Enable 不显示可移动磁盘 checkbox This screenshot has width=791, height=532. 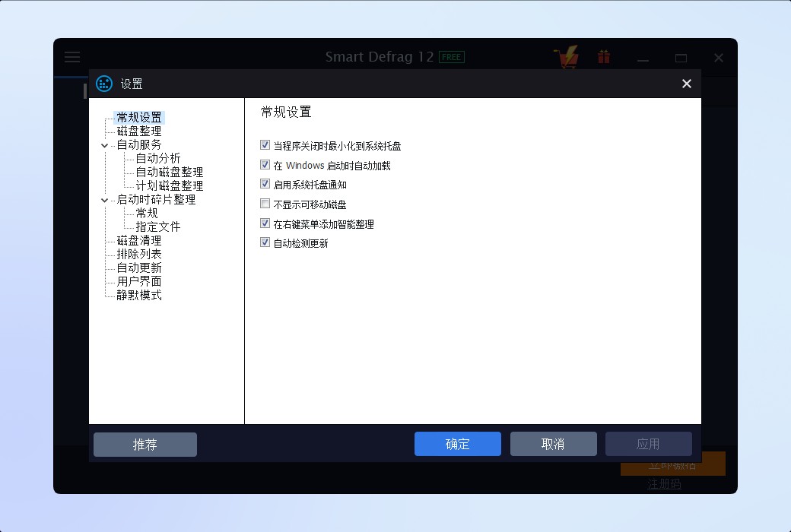point(265,204)
